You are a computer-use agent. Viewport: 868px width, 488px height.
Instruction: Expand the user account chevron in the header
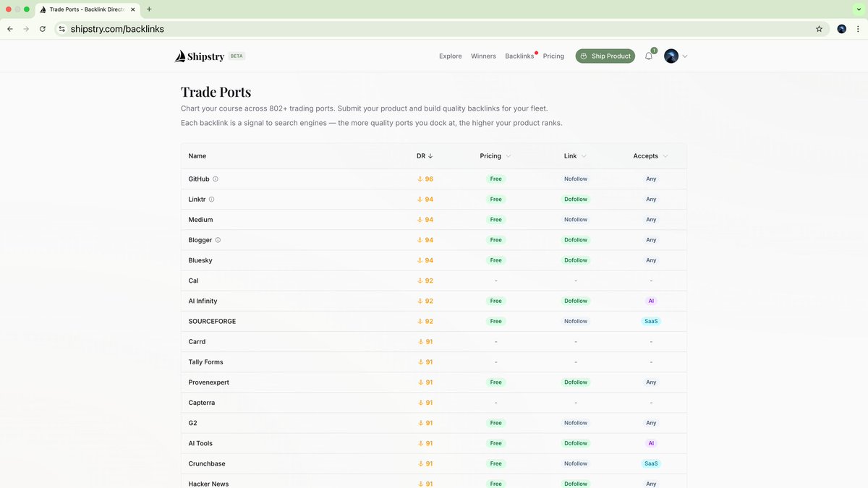click(685, 56)
